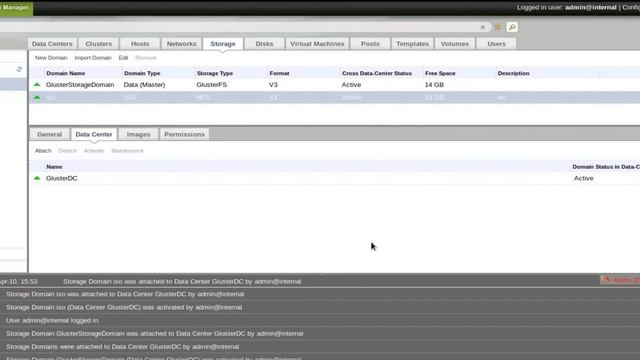Click the search magnifier icon
Screen dimensions: 640x360
click(512, 27)
